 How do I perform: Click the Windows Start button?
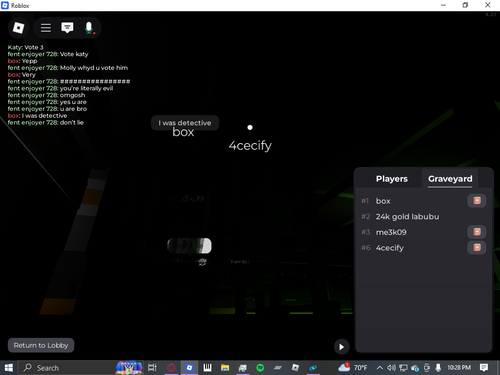[x=9, y=368]
